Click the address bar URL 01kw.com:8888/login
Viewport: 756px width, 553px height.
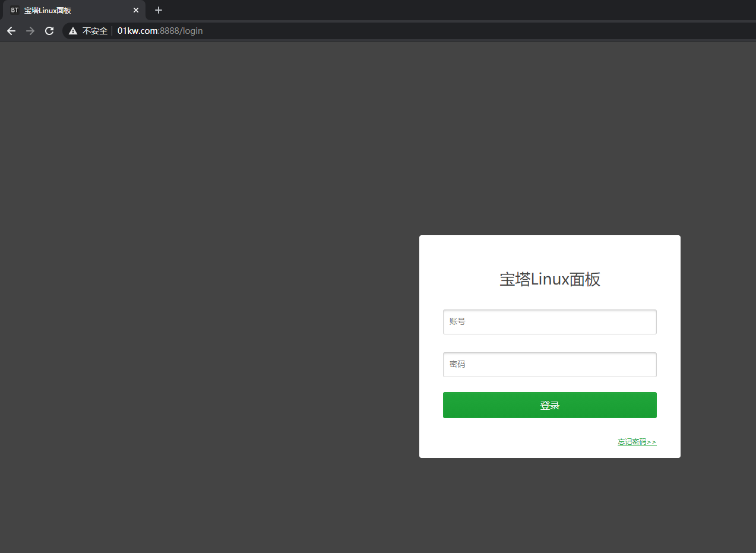[x=160, y=31]
